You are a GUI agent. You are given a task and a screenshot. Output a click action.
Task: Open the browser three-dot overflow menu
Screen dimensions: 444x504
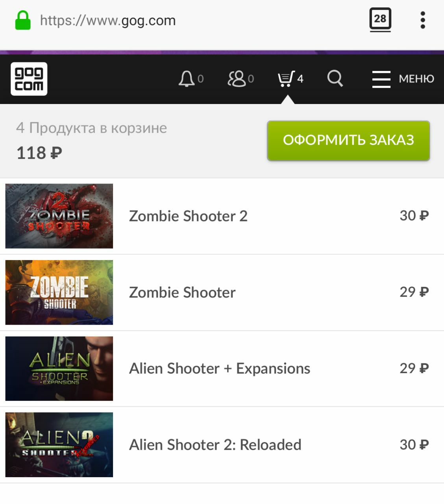[423, 20]
